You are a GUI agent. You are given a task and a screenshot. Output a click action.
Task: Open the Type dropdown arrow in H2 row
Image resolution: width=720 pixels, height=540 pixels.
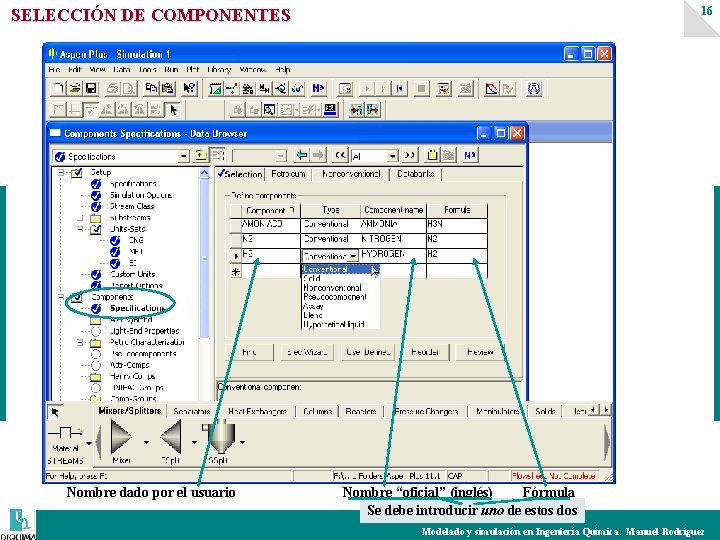pos(353,256)
